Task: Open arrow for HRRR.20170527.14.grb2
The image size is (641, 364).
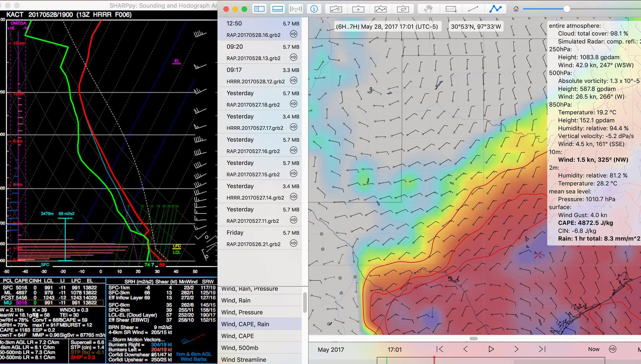Action: point(294,197)
